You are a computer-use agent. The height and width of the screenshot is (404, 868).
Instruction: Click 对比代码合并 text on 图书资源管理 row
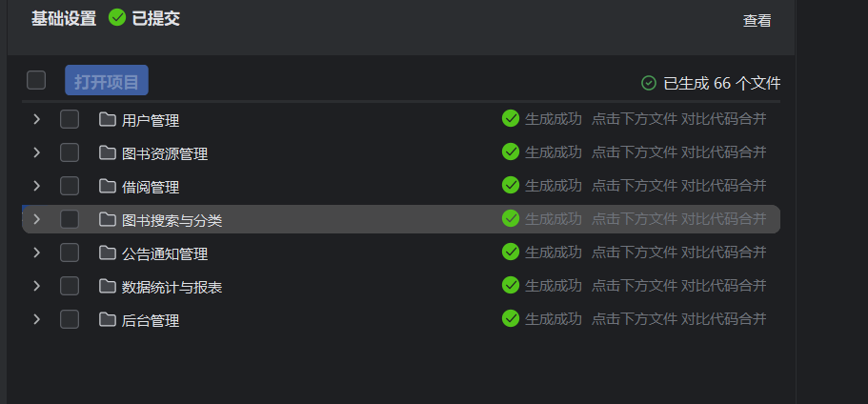(723, 152)
